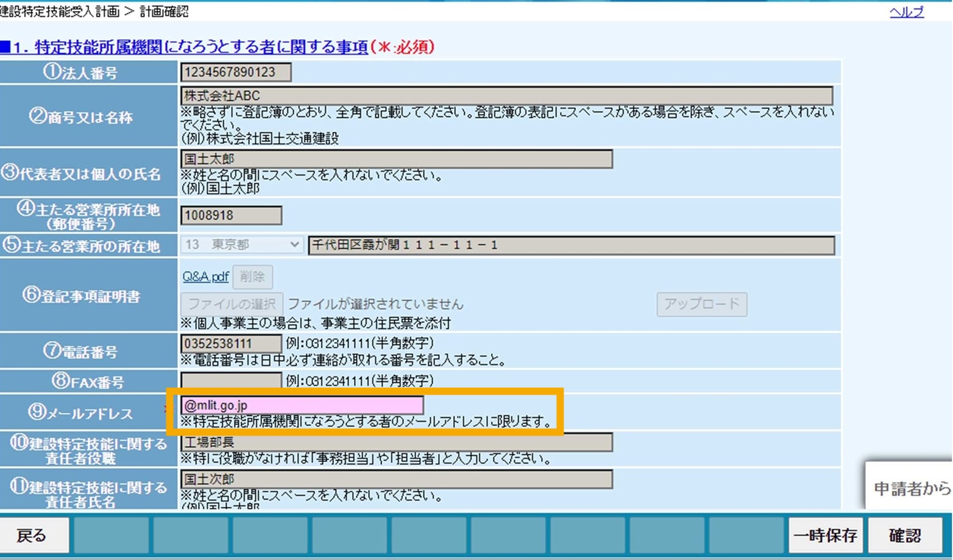Open the ヘルプ link
The height and width of the screenshot is (560, 953).
click(x=907, y=12)
